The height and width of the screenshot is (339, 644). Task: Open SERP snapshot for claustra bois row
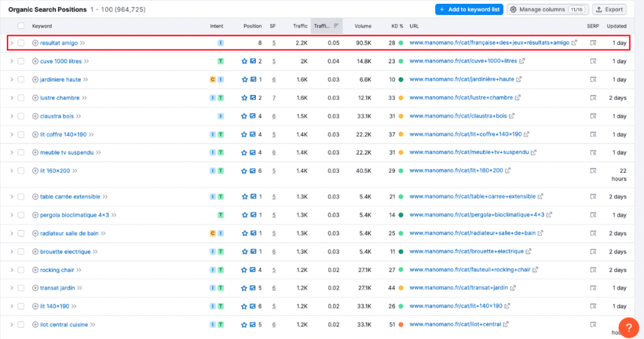pyautogui.click(x=592, y=116)
